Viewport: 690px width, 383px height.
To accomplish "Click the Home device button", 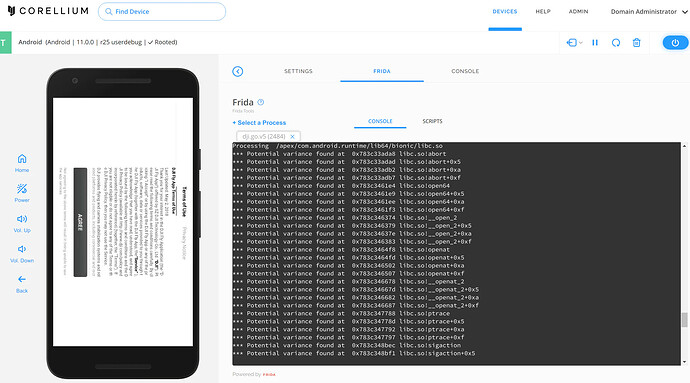I will point(22,163).
